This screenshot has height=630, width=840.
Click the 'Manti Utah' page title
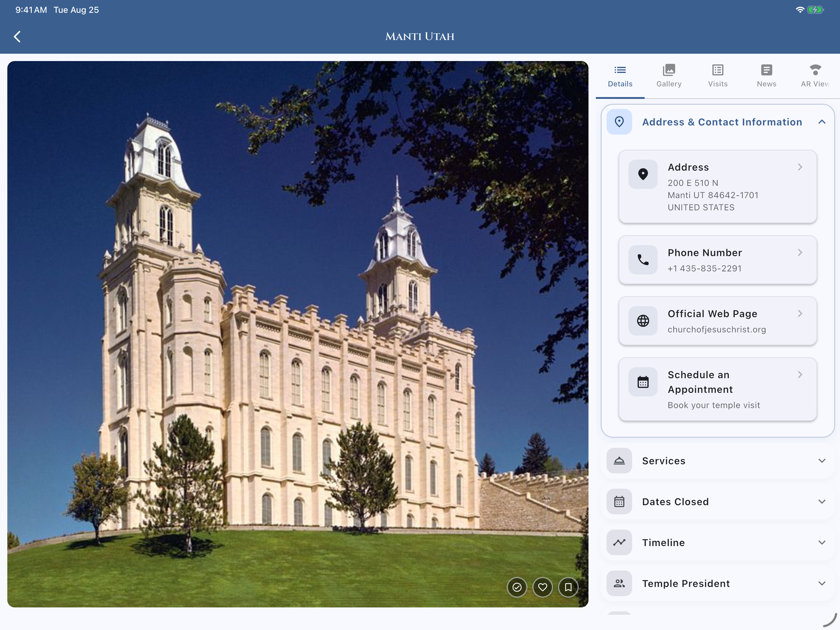420,36
